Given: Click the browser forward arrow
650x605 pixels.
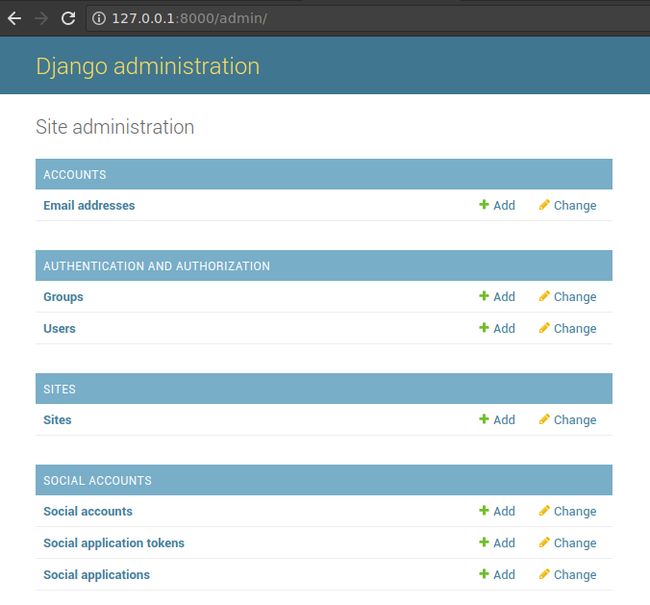Looking at the screenshot, I should tap(41, 18).
